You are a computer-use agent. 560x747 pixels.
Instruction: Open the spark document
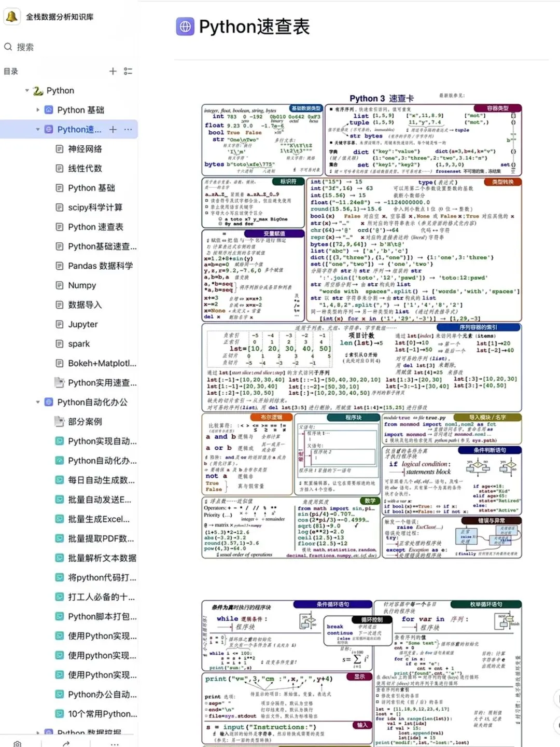pos(79,344)
